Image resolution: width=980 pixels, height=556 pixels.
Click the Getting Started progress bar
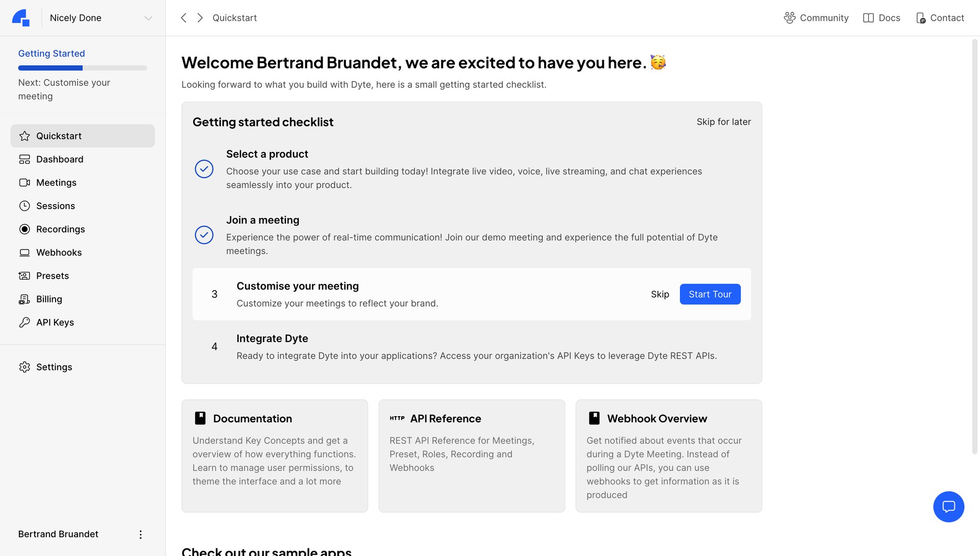[x=83, y=68]
